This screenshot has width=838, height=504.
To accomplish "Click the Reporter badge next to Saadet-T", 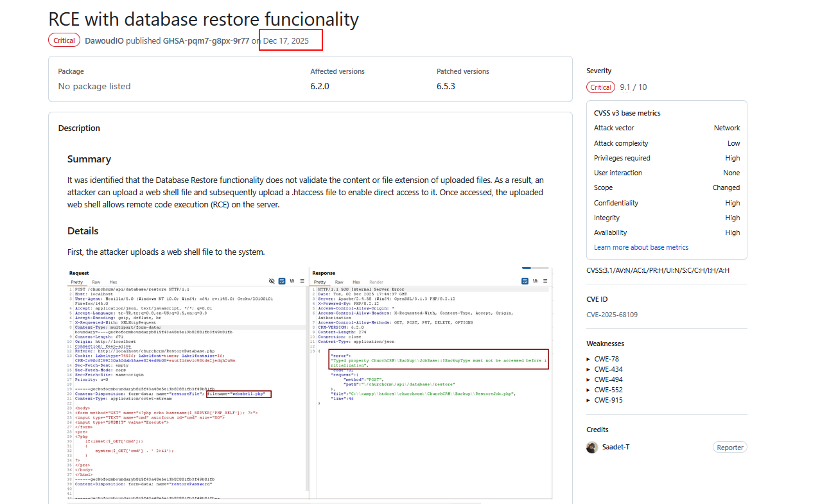I will tap(729, 448).
